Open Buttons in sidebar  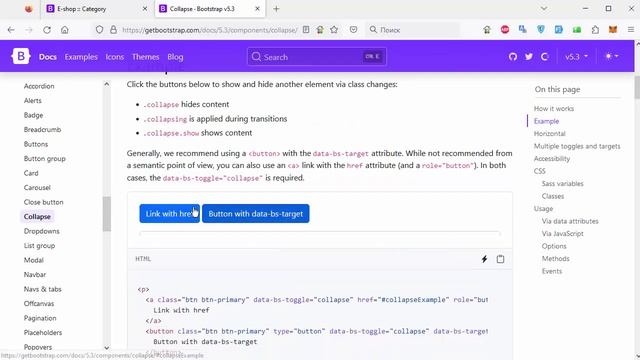click(36, 144)
